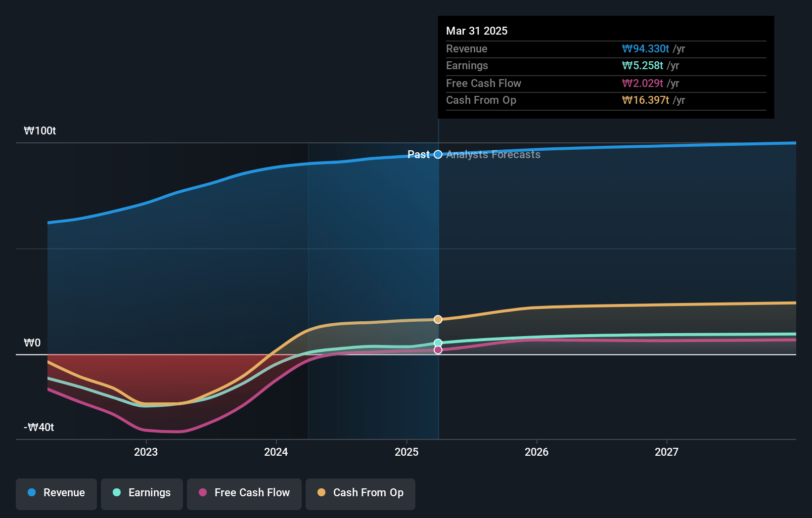Click the 'Past' label on chart
Image resolution: width=812 pixels, height=518 pixels.
click(x=418, y=155)
